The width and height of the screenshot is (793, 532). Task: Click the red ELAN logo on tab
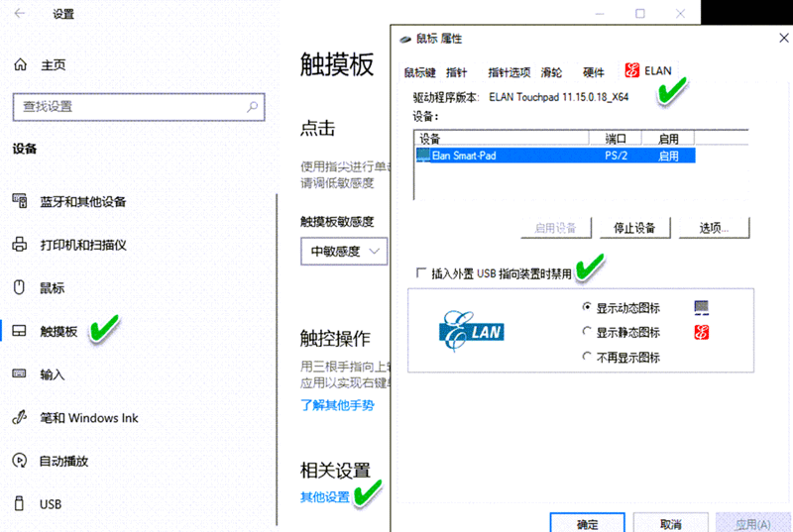click(632, 70)
